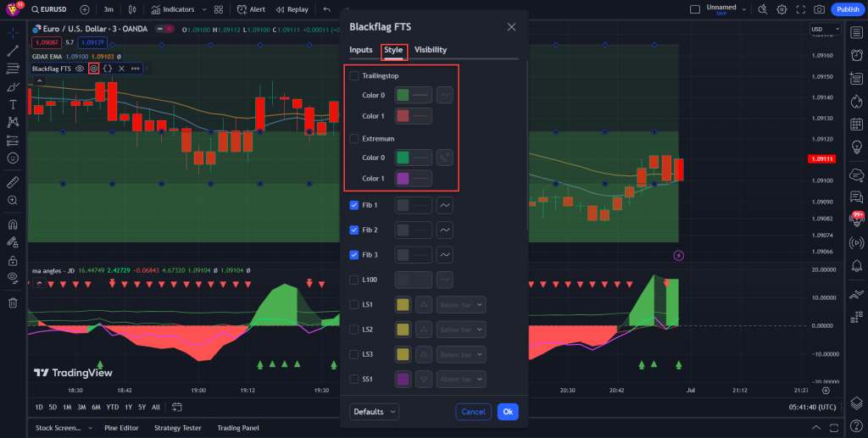Open EURUSD symbol search field

click(x=48, y=9)
